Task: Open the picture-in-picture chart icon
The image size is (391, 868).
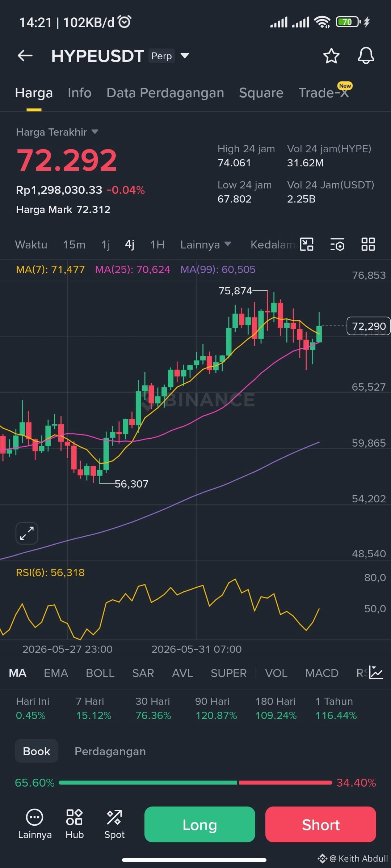Action: click(307, 244)
